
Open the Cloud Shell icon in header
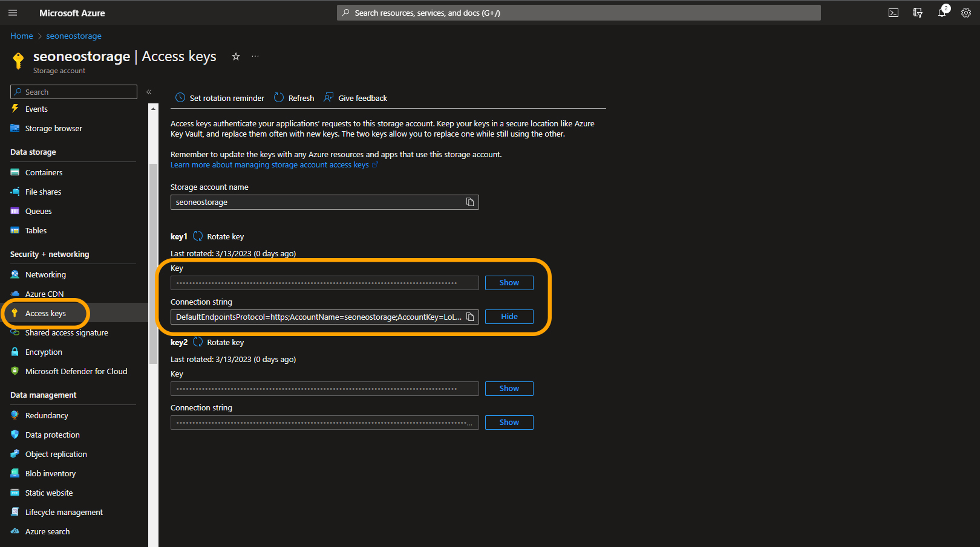[893, 13]
